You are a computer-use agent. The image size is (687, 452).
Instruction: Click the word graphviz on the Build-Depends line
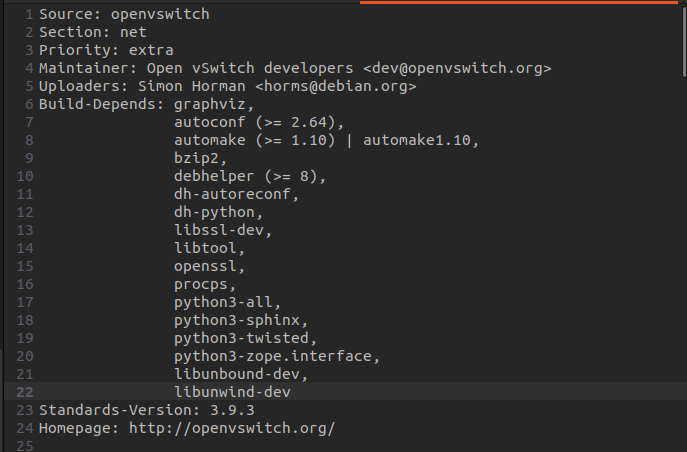click(210, 104)
